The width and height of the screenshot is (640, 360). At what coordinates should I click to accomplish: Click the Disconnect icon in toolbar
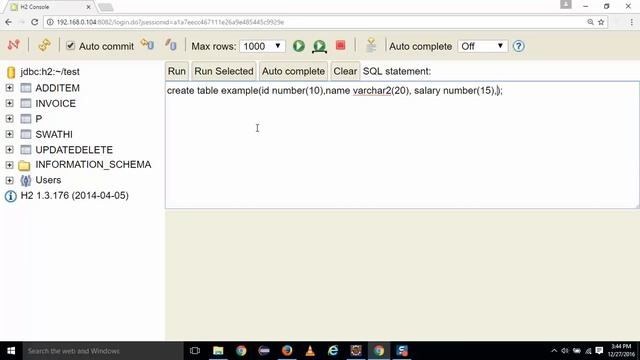(13, 45)
